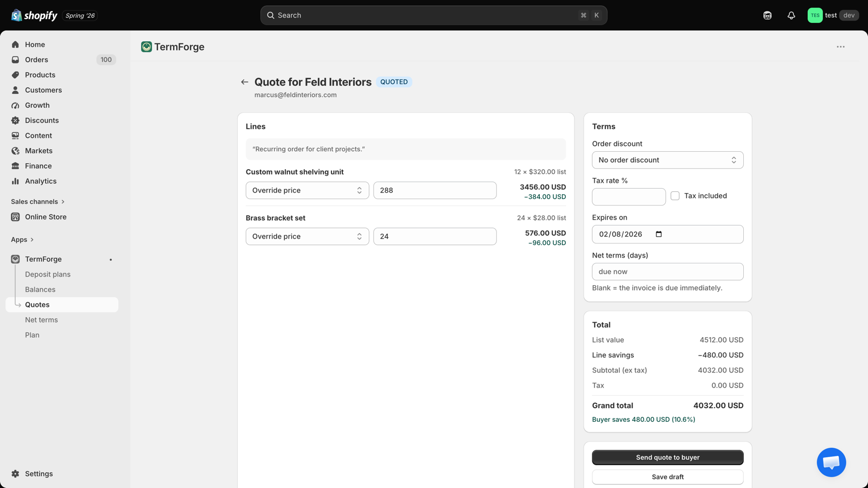868x488 pixels.
Task: Toggle the Tax included checkbox
Action: (675, 196)
